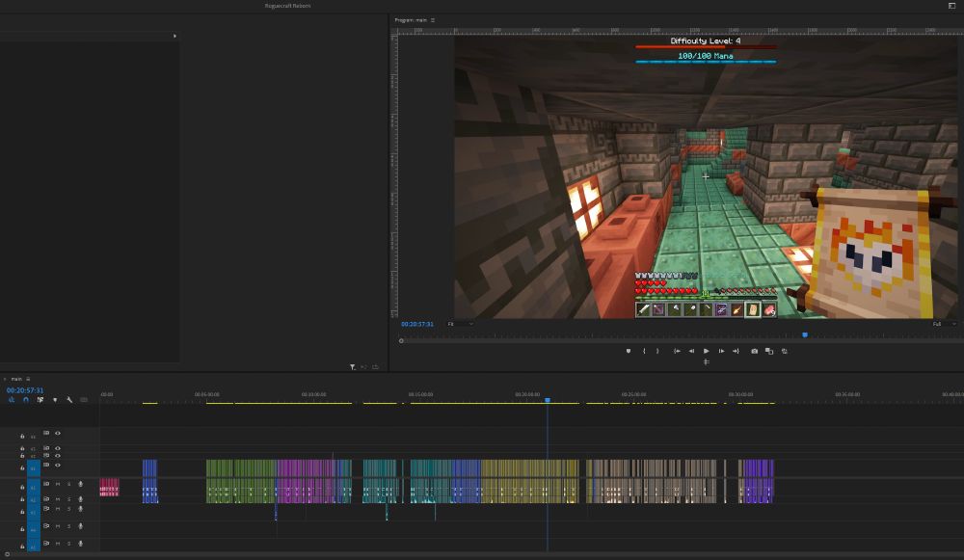Jump to the In point in the Program monitor

coord(677,351)
